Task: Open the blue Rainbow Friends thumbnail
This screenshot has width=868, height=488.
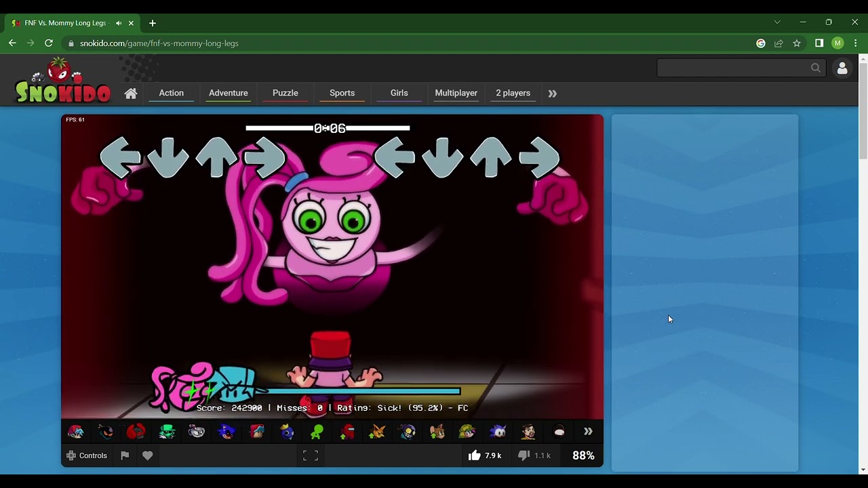Action: pos(287,431)
